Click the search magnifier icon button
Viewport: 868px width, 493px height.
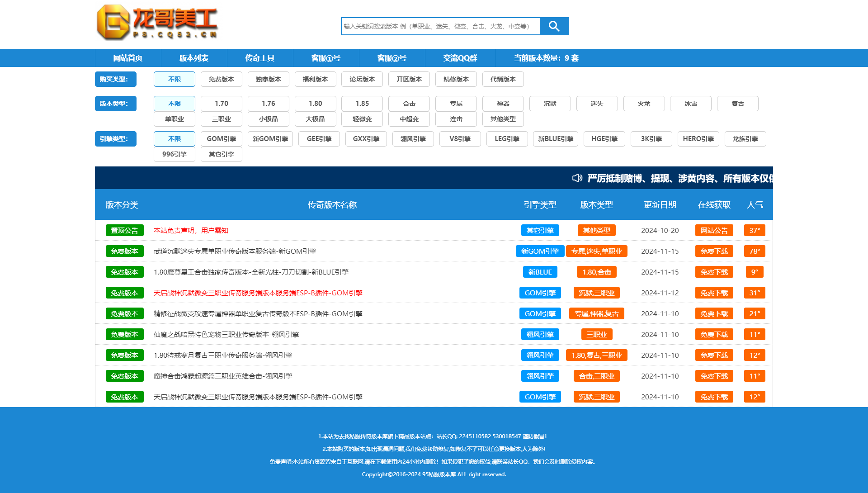click(554, 26)
